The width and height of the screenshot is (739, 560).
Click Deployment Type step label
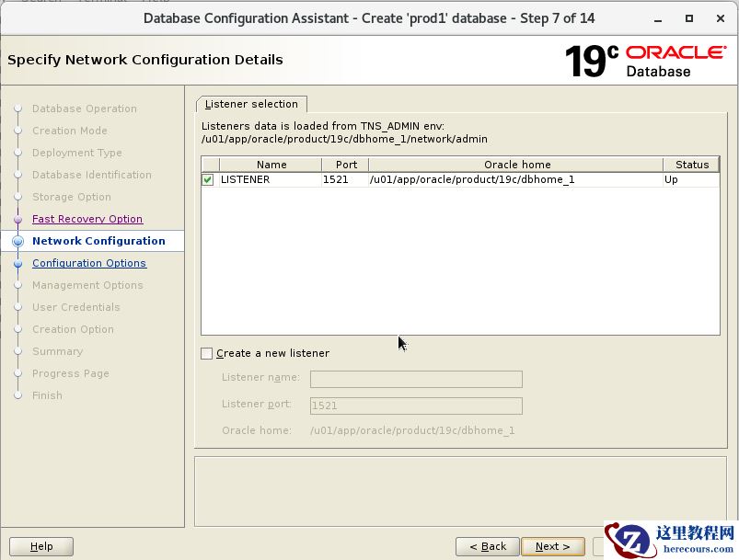coord(76,153)
